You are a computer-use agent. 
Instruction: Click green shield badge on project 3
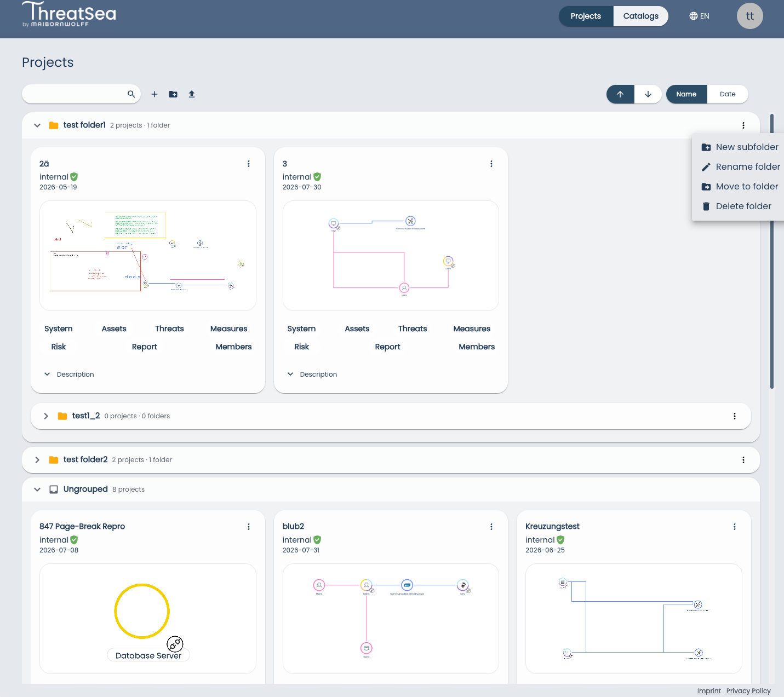click(317, 177)
